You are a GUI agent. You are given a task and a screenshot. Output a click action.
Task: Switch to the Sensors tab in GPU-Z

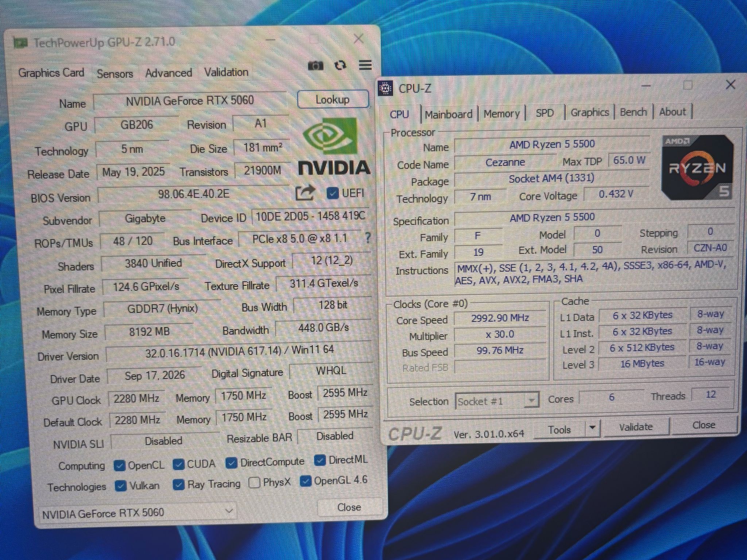click(115, 74)
